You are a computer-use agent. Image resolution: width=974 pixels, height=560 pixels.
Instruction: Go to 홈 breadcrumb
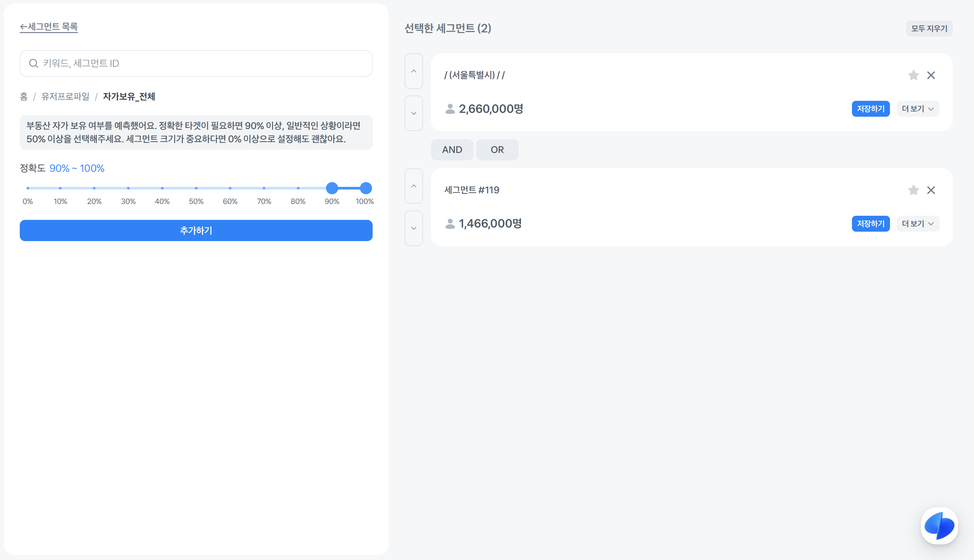click(24, 97)
